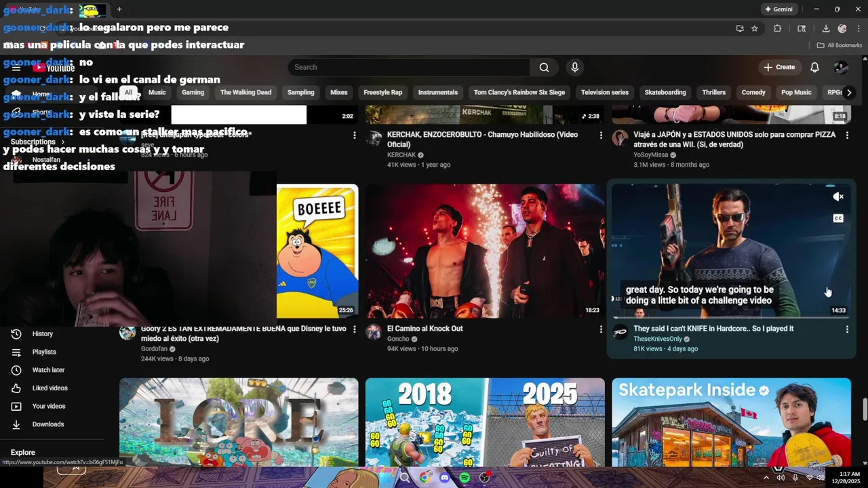868x488 pixels.
Task: Open Goncho channel avatar
Action: (374, 331)
